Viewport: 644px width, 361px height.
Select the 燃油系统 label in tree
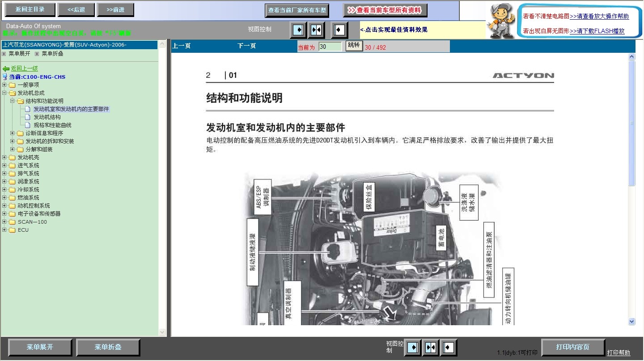[x=28, y=198]
